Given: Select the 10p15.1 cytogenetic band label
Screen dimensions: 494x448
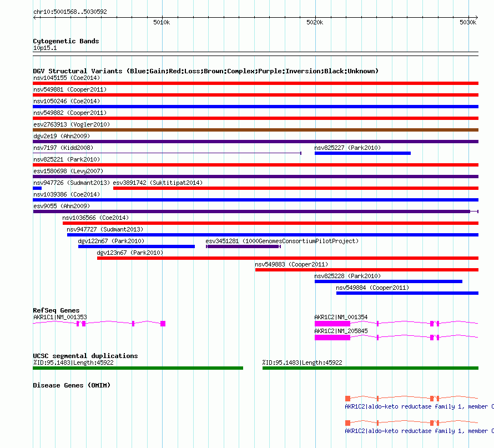Looking at the screenshot, I should point(45,48).
